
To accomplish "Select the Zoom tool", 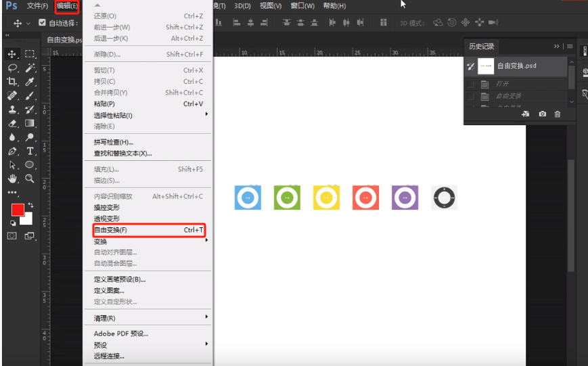I will pyautogui.click(x=30, y=179).
